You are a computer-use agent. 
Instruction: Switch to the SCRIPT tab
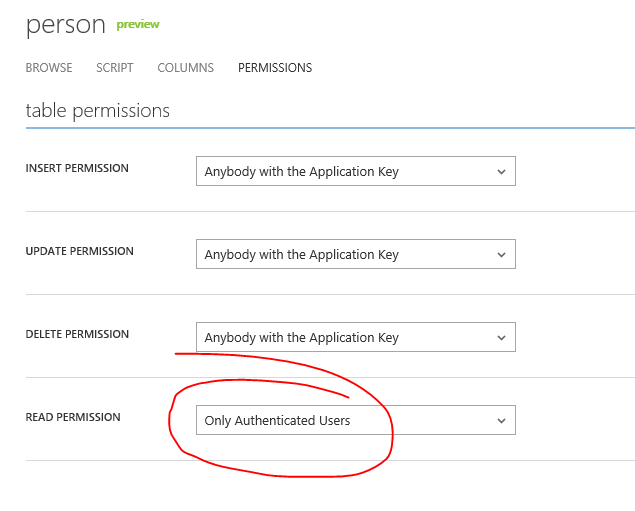pyautogui.click(x=115, y=68)
